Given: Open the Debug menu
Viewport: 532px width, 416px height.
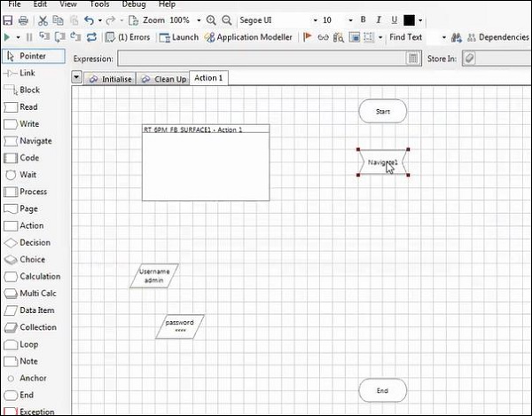Looking at the screenshot, I should 134,4.
